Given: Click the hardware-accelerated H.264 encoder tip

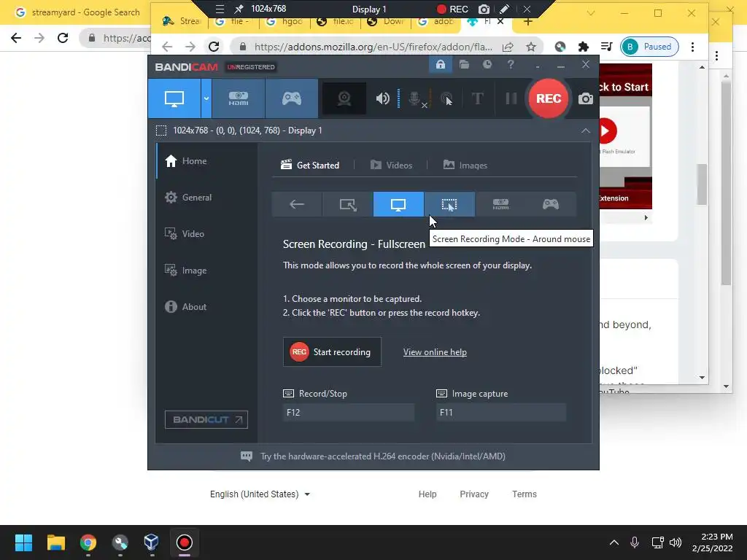Looking at the screenshot, I should (373, 456).
